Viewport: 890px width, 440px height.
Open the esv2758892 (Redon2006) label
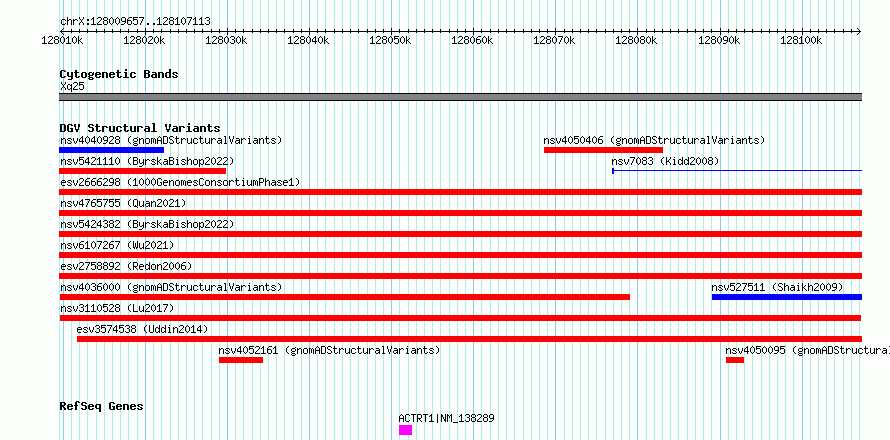point(126,266)
